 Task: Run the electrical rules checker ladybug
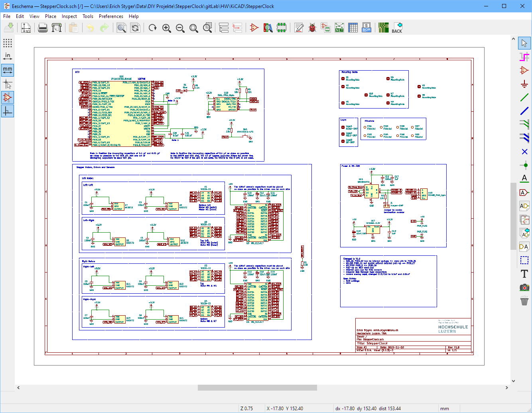pyautogui.click(x=312, y=28)
